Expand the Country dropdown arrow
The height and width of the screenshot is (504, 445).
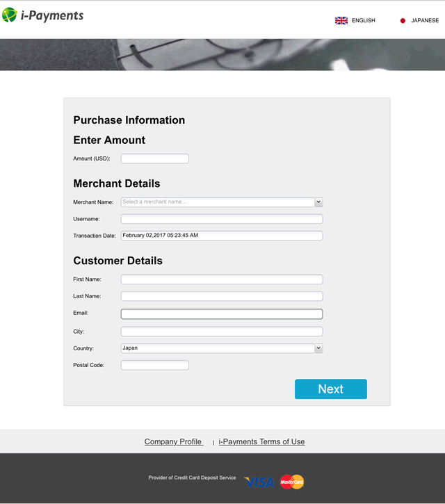point(318,348)
